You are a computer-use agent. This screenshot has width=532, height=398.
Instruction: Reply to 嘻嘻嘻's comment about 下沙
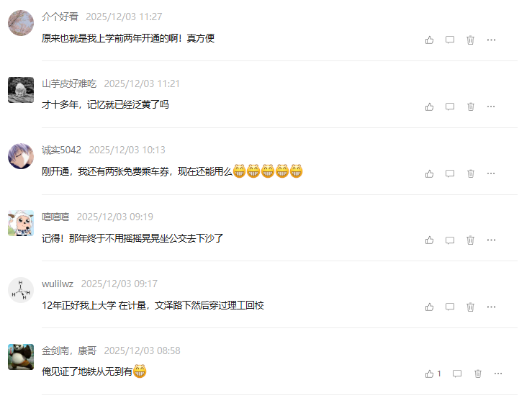point(449,240)
